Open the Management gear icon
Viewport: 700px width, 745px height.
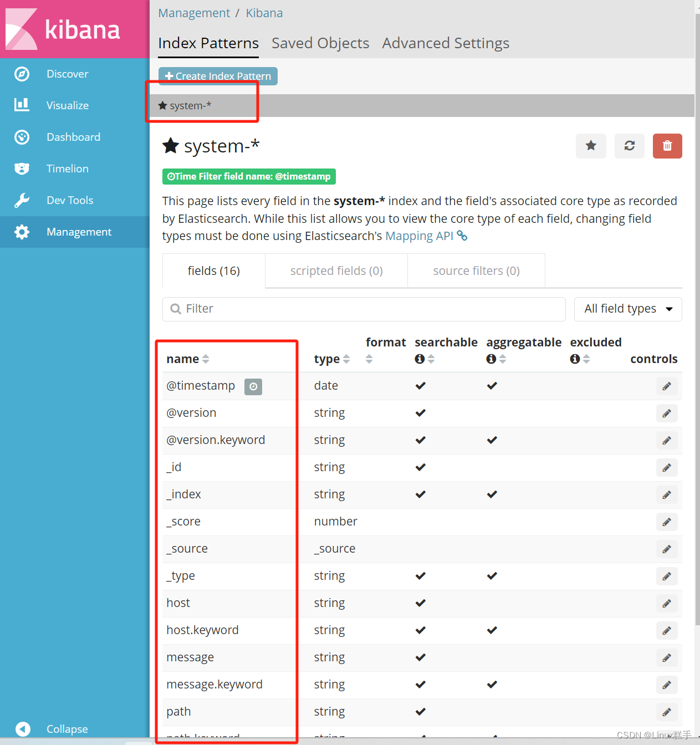(22, 232)
